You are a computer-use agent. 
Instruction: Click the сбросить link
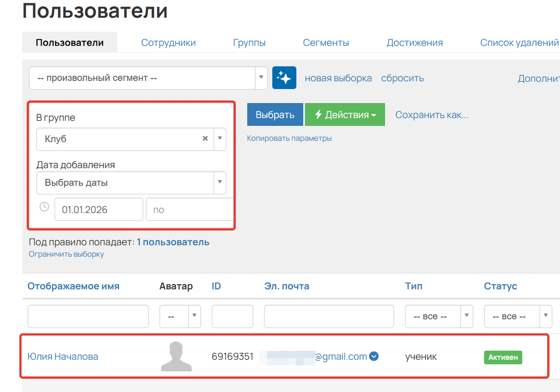click(402, 78)
